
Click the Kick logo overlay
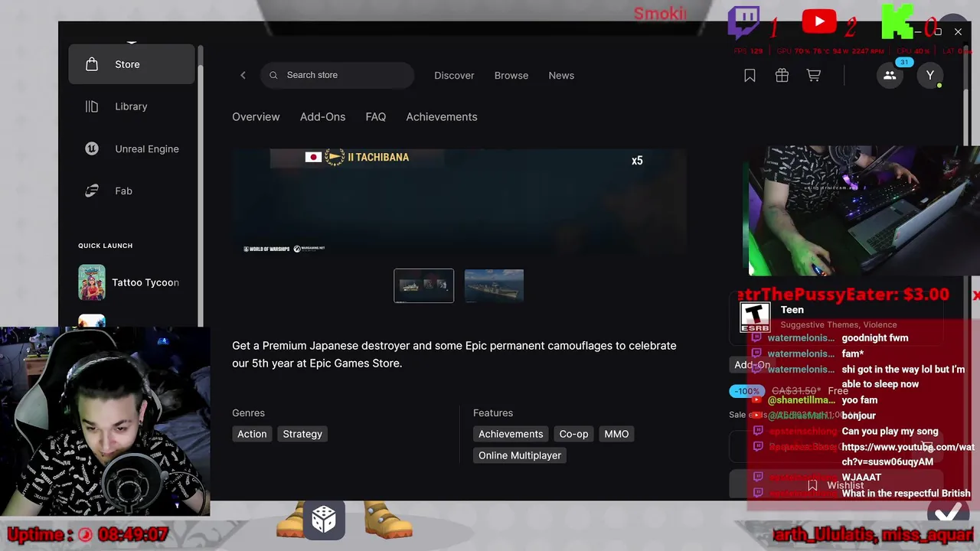pyautogui.click(x=897, y=21)
